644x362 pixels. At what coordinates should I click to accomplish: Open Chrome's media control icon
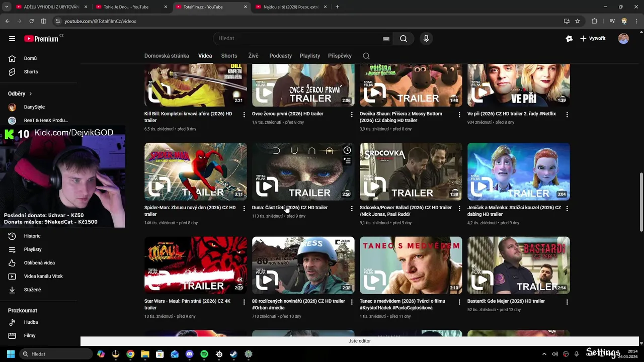pos(612,21)
